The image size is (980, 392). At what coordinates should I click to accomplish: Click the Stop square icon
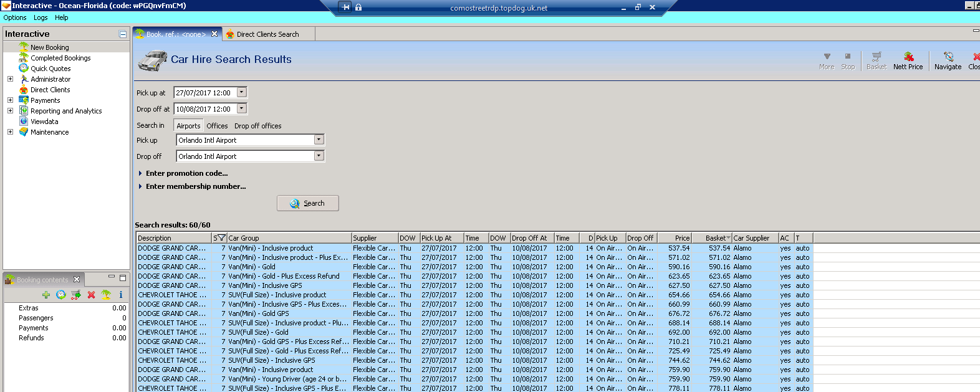pos(848,56)
